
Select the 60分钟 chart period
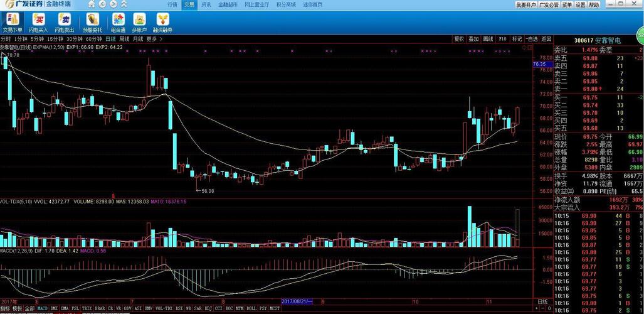click(94, 39)
